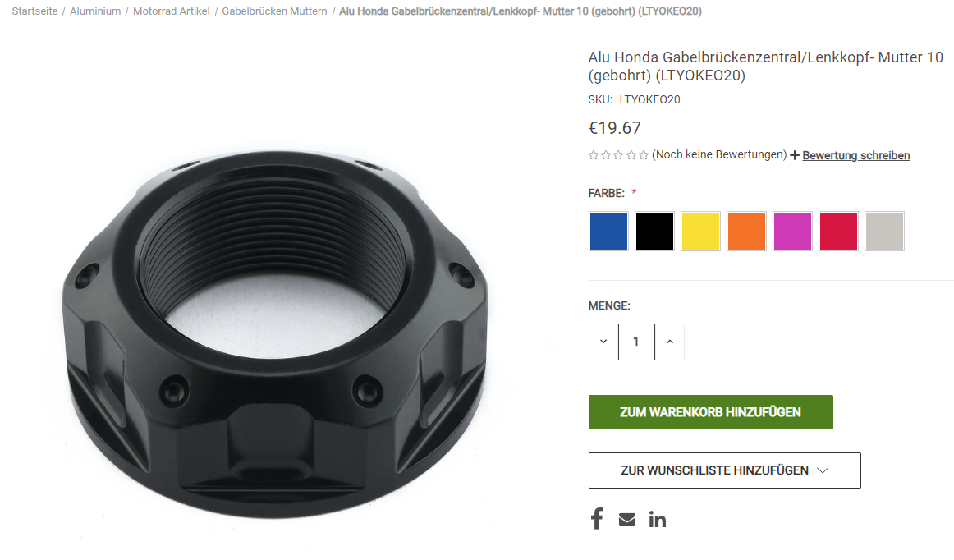Screen dimensions: 954x560
Task: Pick the orange color swatch
Action: point(746,231)
